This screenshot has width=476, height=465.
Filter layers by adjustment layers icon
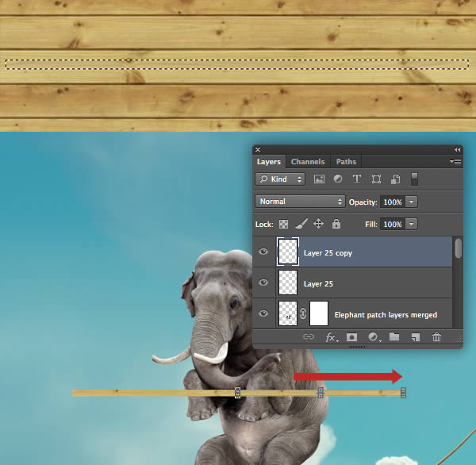click(338, 179)
